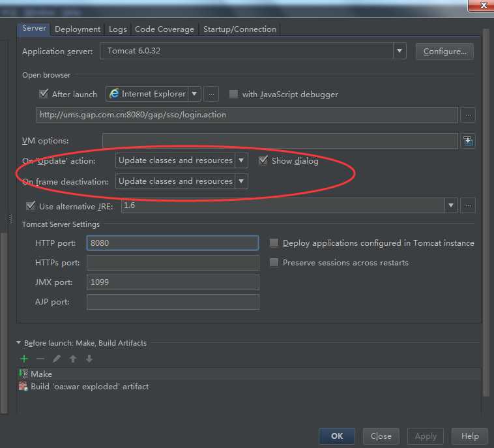Screen dimensions: 494x448
Task: Click the minus remove-task icon
Action: pyautogui.click(x=40, y=359)
